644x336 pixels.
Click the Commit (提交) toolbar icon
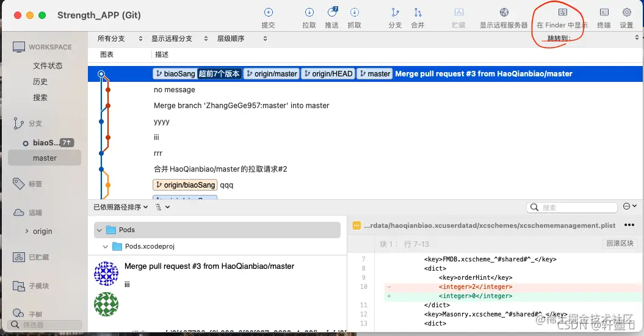pyautogui.click(x=268, y=12)
